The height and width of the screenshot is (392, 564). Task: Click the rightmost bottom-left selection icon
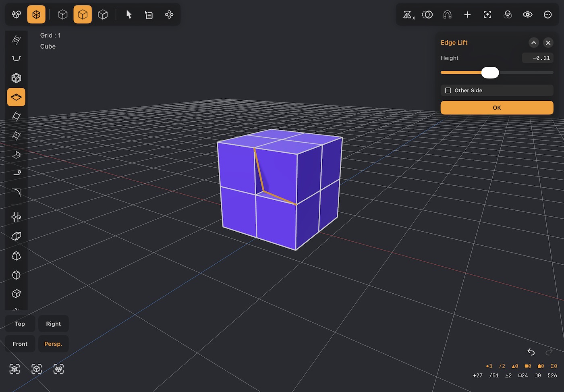click(58, 369)
